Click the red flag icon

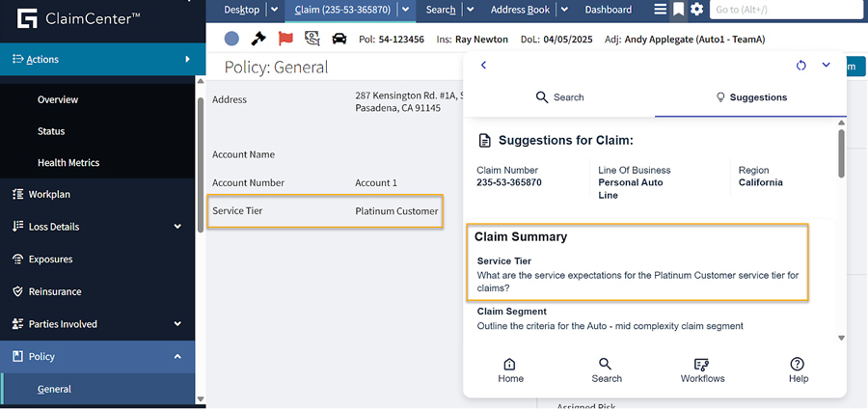click(285, 39)
